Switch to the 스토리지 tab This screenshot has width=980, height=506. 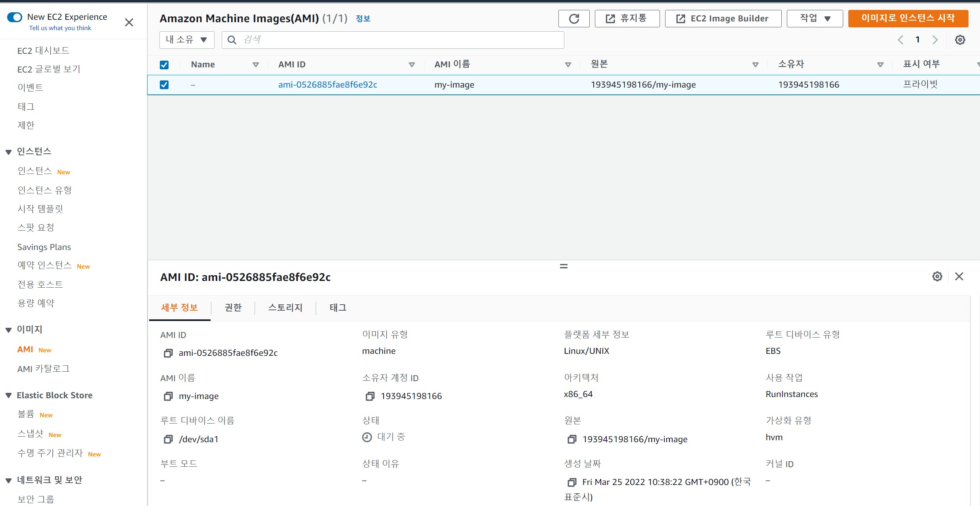click(x=285, y=308)
